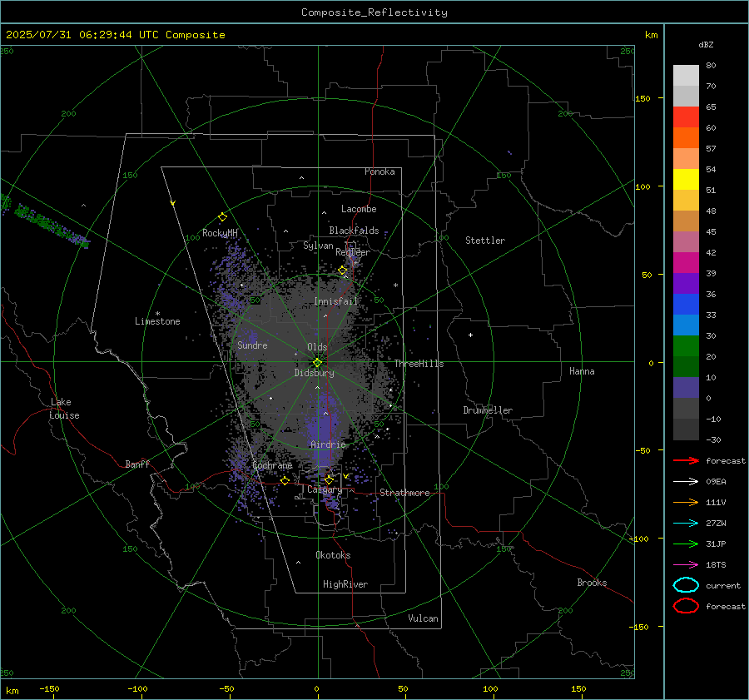Image resolution: width=749 pixels, height=700 pixels.
Task: Click the Vulcan city label
Action: pos(423,618)
